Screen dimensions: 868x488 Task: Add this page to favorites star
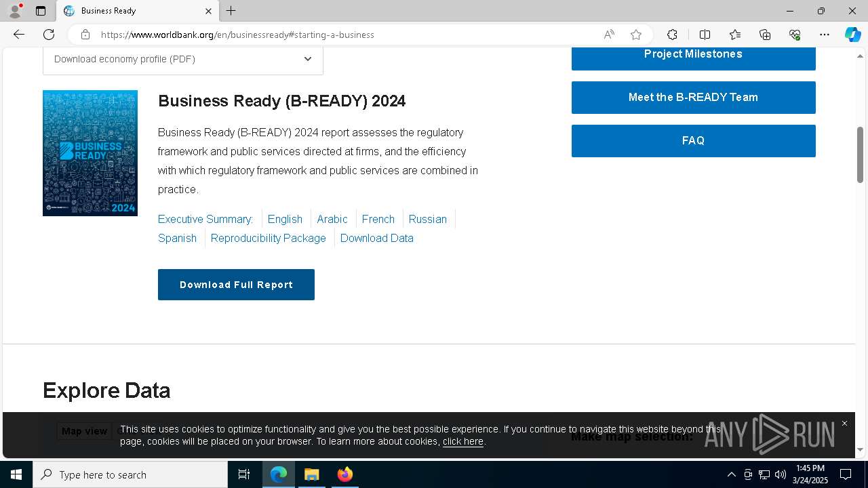(636, 35)
